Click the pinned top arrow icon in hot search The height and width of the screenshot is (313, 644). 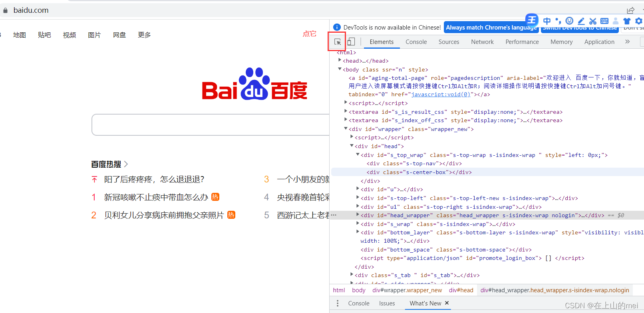[94, 179]
